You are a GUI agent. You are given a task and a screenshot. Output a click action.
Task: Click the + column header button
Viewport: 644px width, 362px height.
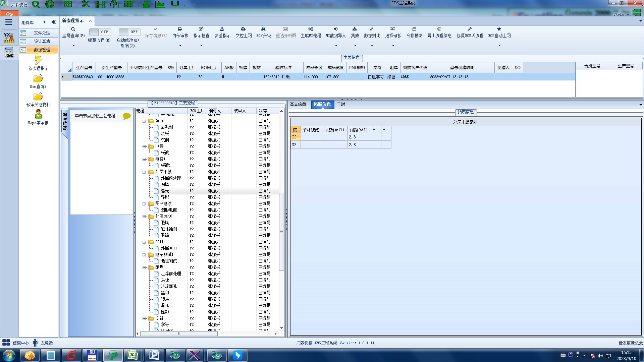374,130
